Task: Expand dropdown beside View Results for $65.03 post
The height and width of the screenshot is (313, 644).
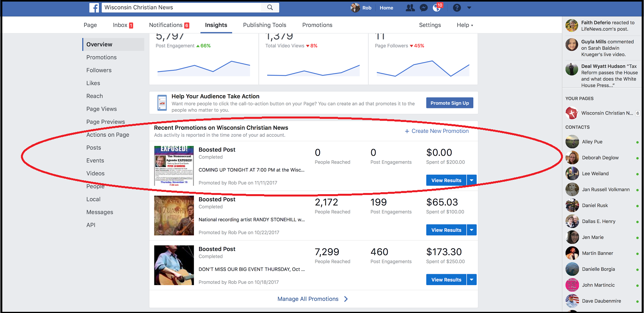Action: pyautogui.click(x=472, y=230)
